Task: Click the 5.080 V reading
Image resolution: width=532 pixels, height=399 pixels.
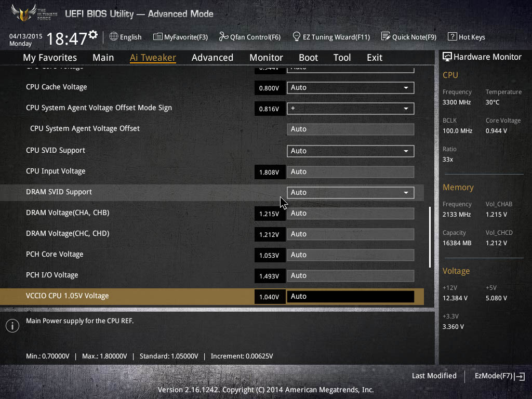Action: click(x=496, y=298)
